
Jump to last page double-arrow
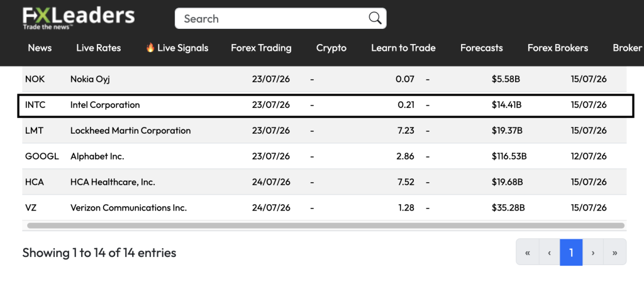click(615, 252)
